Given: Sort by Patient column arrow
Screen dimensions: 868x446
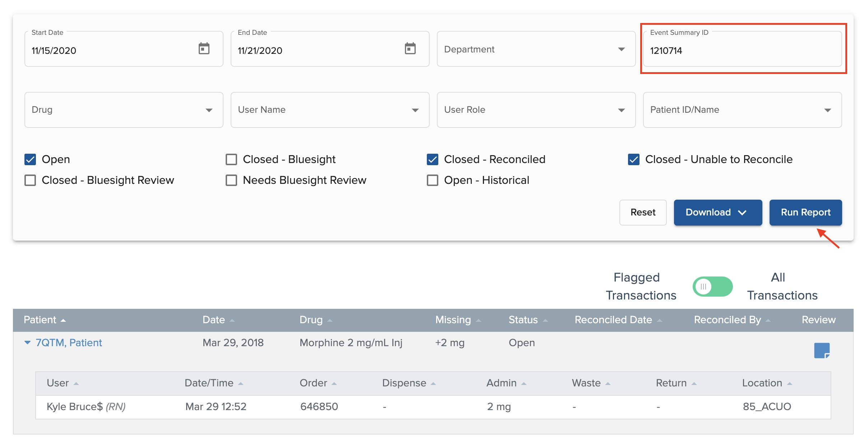Looking at the screenshot, I should click(63, 320).
